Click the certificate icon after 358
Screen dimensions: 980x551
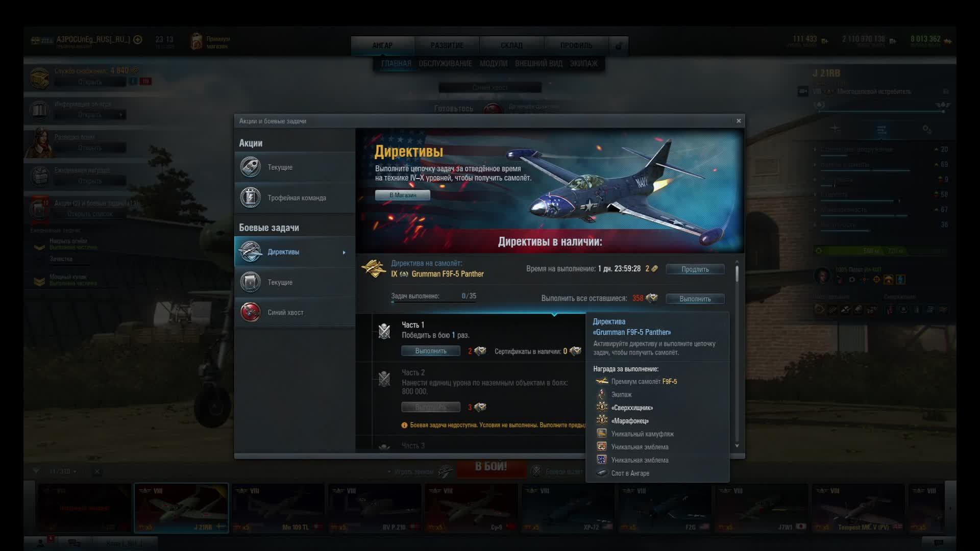(x=652, y=298)
